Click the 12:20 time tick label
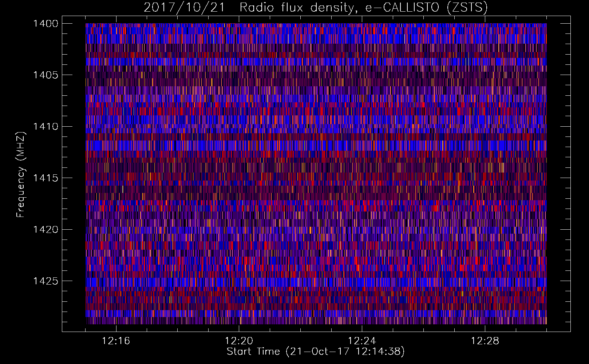 [239, 341]
